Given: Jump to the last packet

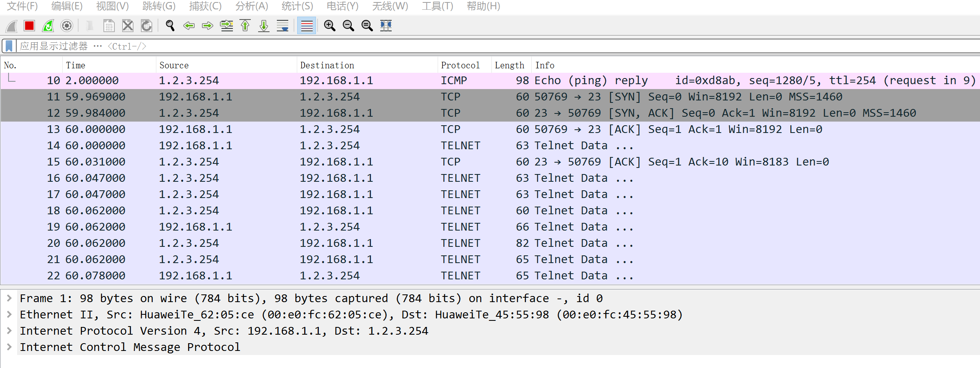Looking at the screenshot, I should (264, 26).
